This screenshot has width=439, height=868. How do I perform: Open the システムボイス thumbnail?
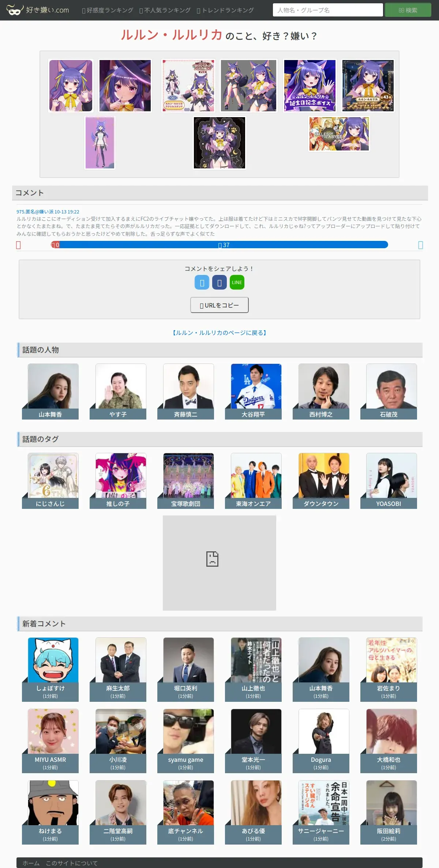click(x=368, y=85)
